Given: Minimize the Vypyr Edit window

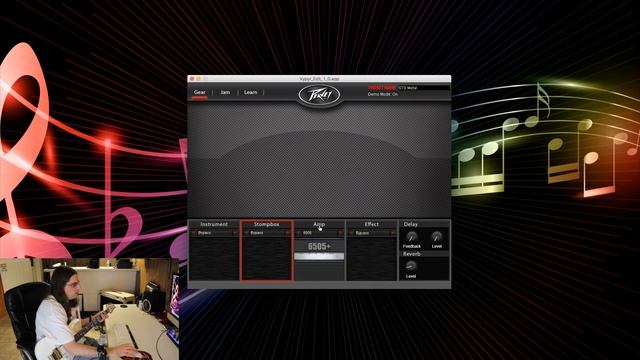Looking at the screenshot, I should (199, 78).
